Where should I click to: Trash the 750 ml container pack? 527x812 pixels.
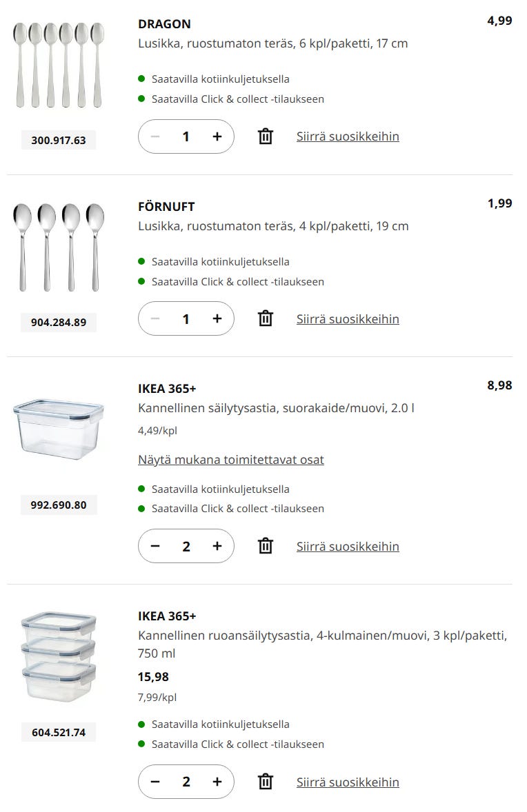tap(266, 782)
